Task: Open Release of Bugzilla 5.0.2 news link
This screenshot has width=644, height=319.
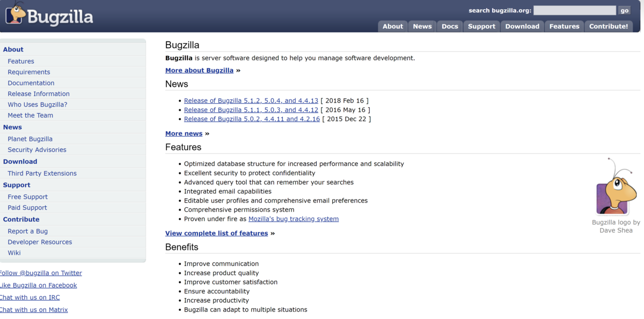Action: pos(252,119)
